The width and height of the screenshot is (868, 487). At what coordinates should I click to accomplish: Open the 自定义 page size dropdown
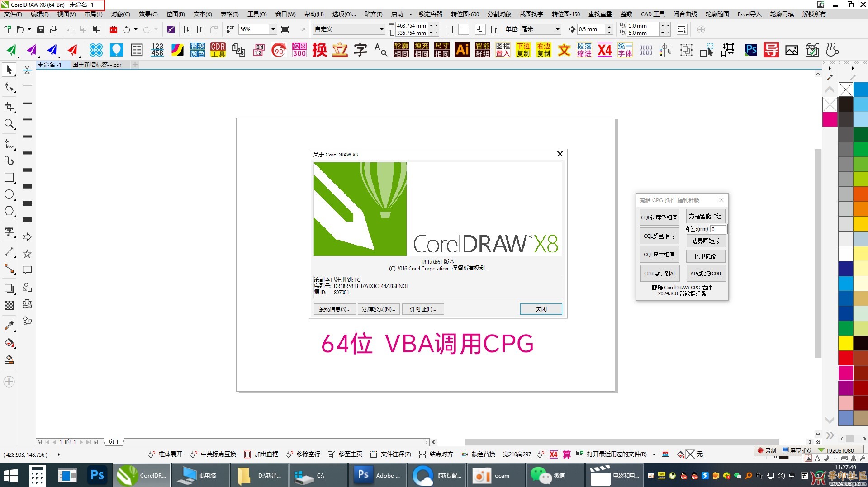tap(381, 29)
